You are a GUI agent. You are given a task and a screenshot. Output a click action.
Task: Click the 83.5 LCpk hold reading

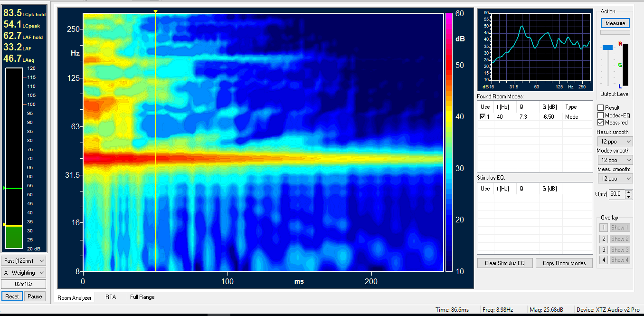click(25, 13)
